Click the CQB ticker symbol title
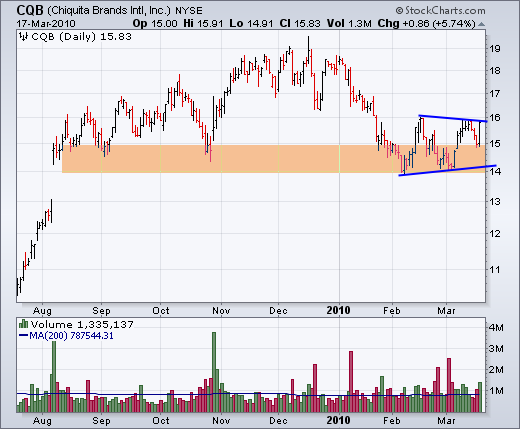The width and height of the screenshot is (520, 429). [30, 10]
